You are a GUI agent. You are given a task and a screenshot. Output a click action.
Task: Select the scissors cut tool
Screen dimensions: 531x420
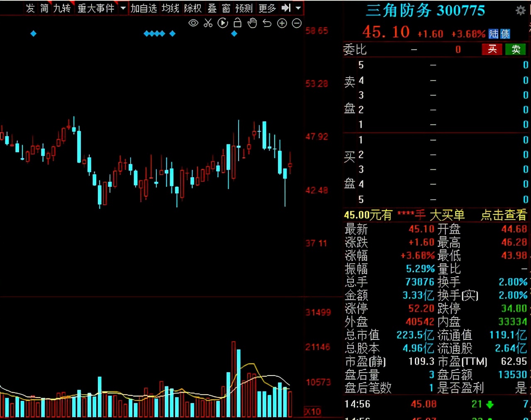[208, 24]
